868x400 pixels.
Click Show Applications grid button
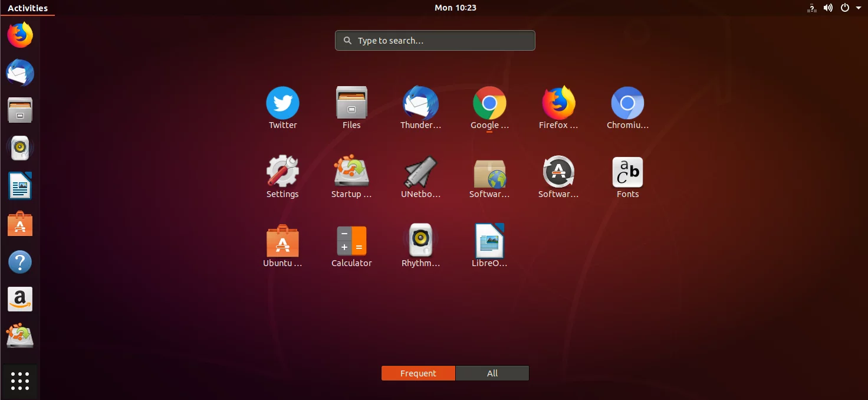tap(20, 381)
